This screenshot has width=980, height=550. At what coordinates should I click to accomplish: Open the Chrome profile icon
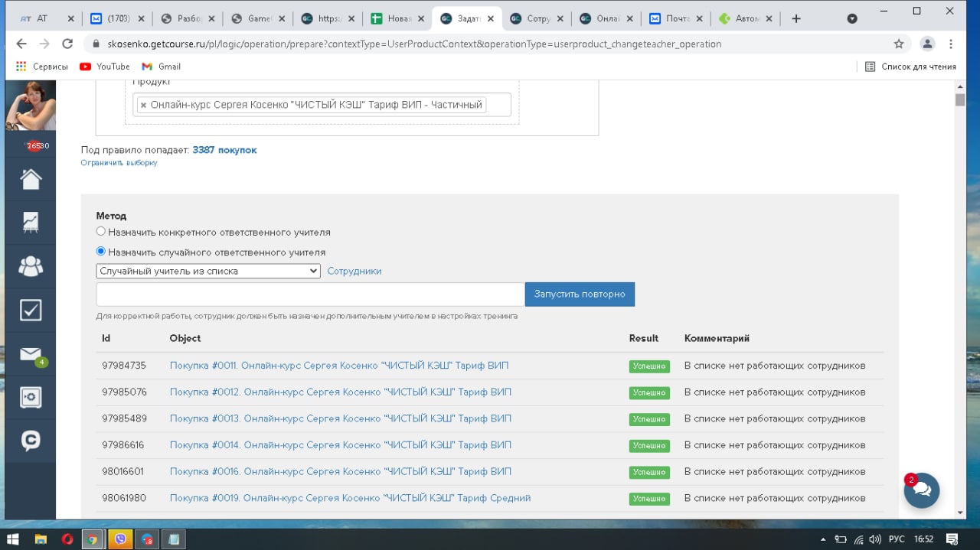pyautogui.click(x=927, y=44)
